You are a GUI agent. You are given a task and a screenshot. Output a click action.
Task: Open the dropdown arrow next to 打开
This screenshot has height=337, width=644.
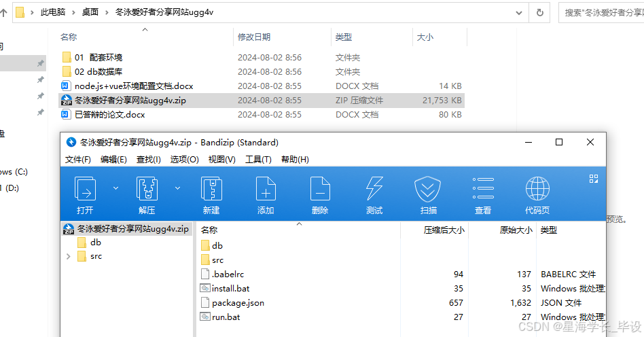pos(115,188)
